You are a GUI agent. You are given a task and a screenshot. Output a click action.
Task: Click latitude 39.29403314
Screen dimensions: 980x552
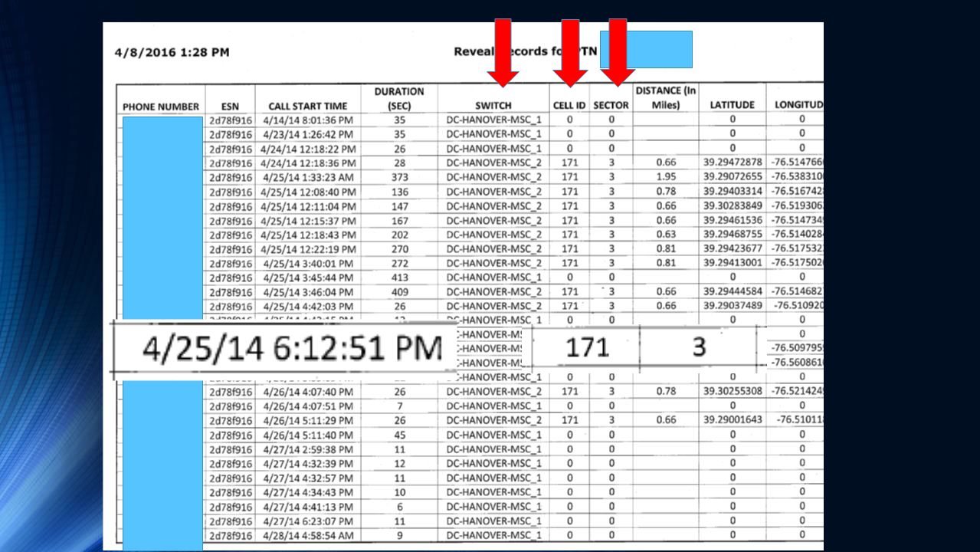pos(733,192)
